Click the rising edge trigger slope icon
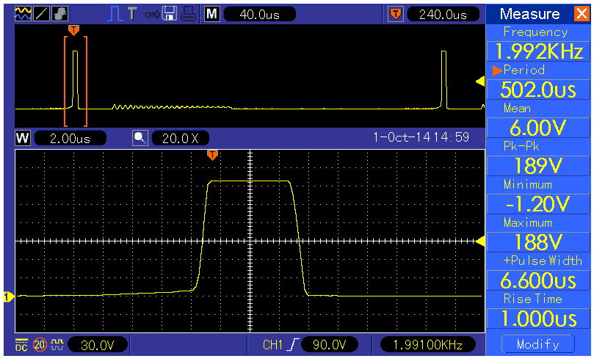Image resolution: width=594 pixels, height=364 pixels. (x=293, y=345)
